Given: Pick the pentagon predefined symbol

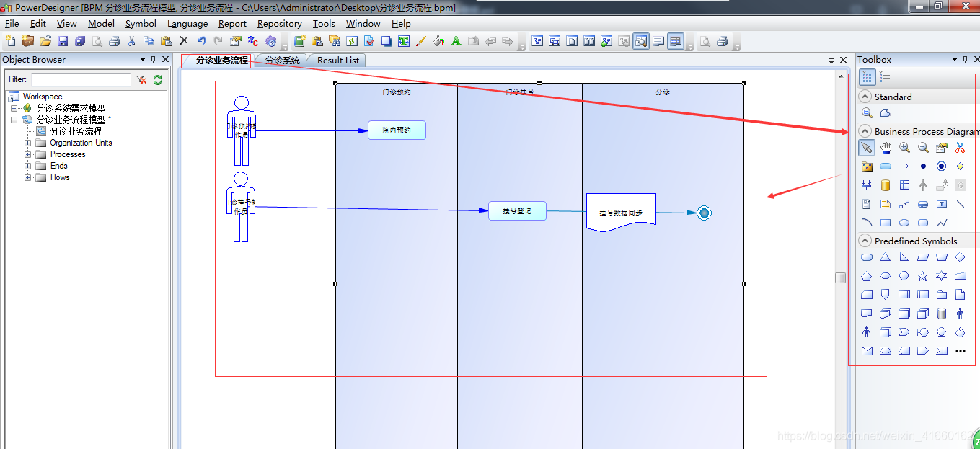Looking at the screenshot, I should 867,276.
